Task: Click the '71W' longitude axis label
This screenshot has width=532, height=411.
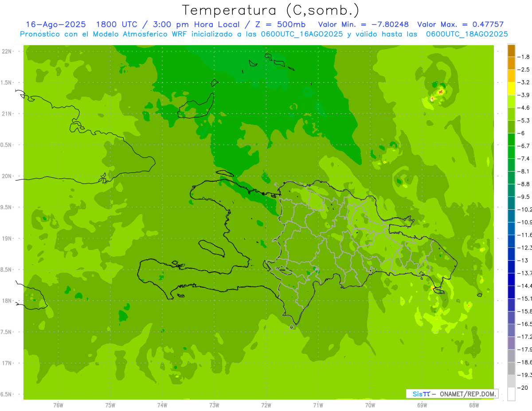Action: pyautogui.click(x=318, y=405)
